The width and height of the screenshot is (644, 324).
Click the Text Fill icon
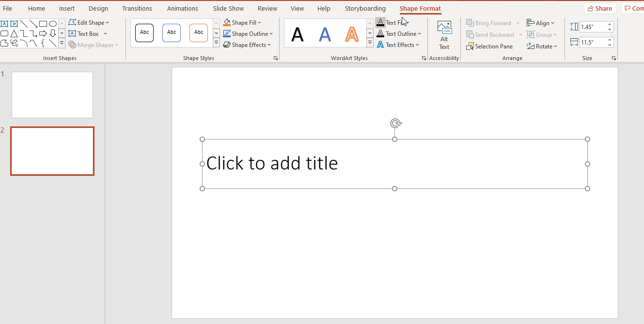(380, 22)
